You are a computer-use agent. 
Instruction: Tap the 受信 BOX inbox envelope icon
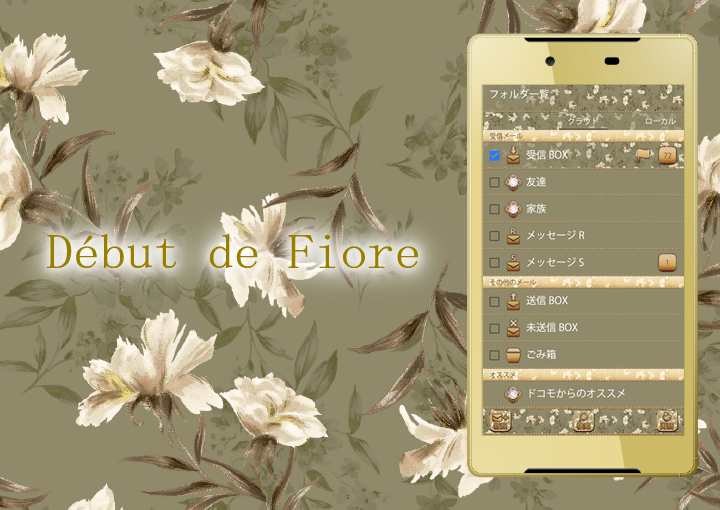pos(513,155)
